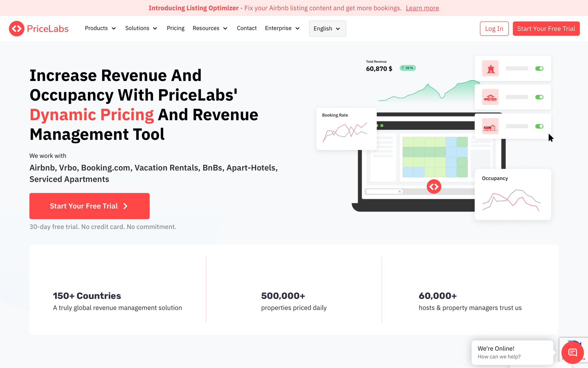Select the barn property icon
This screenshot has height=368, width=588.
pyautogui.click(x=490, y=126)
